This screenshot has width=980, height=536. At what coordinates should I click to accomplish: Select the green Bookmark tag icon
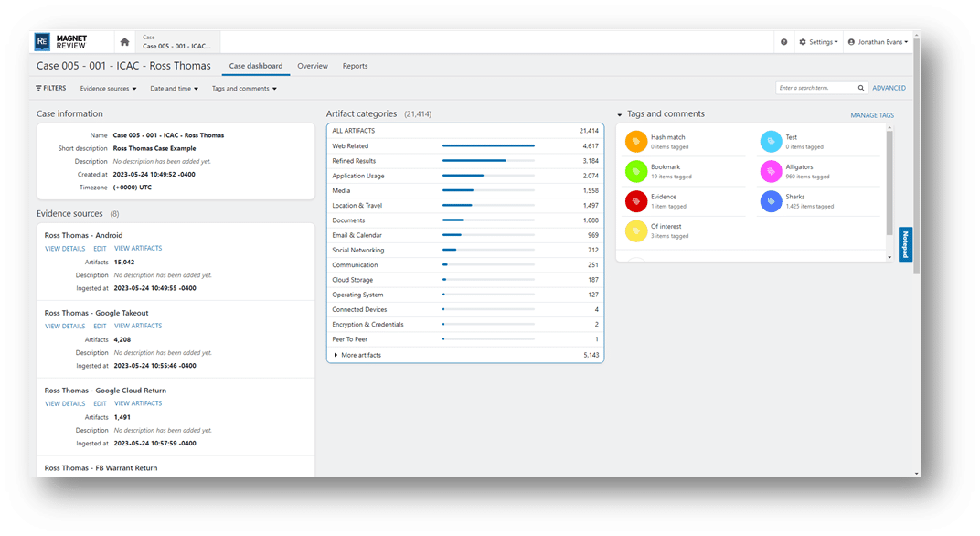tap(635, 171)
